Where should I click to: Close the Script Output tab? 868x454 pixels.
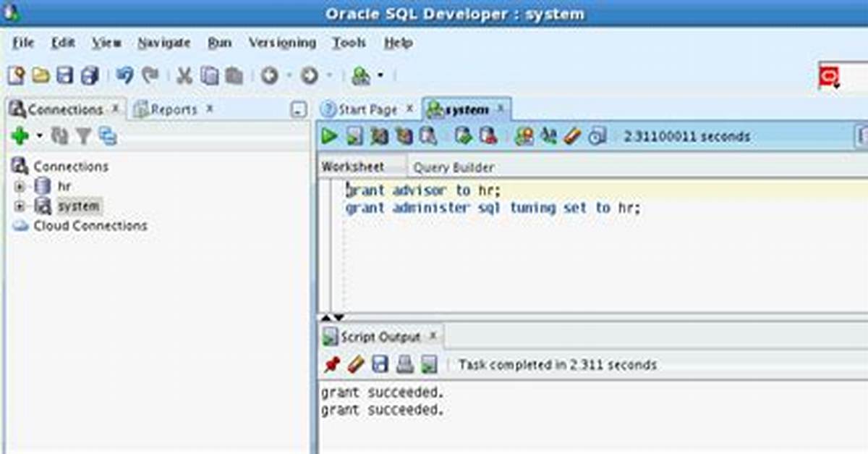click(x=433, y=336)
